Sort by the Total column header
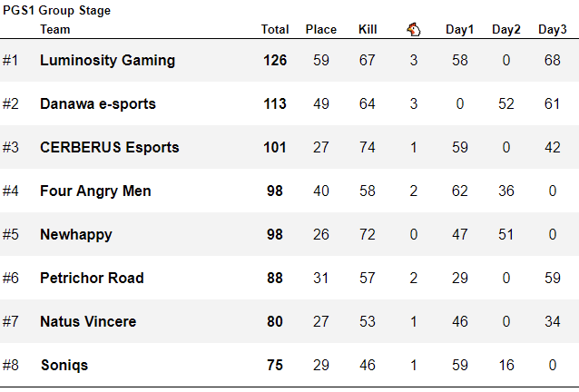 coord(275,29)
